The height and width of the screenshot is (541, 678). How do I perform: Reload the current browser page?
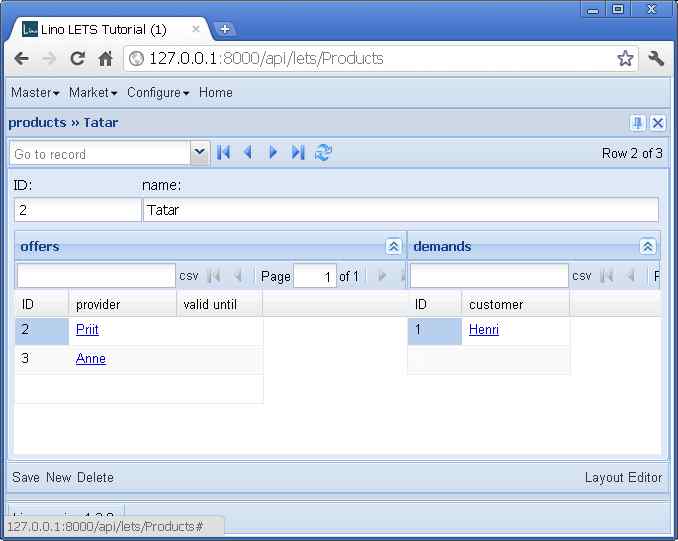tap(77, 58)
